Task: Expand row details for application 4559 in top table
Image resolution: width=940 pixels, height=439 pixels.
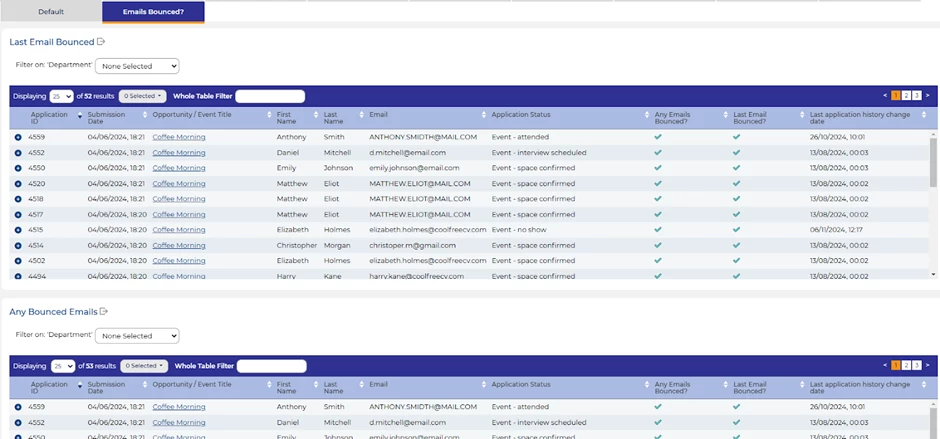Action: pos(18,137)
